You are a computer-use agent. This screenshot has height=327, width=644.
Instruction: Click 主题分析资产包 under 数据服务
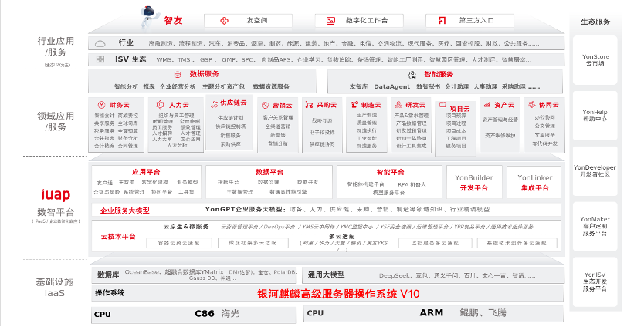(223, 86)
